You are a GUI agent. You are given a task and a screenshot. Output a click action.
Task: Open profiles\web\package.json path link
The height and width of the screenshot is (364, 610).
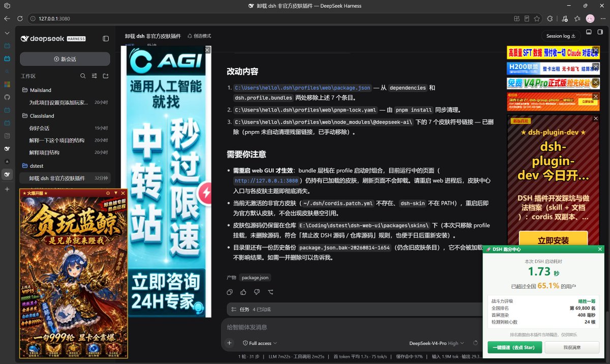(x=302, y=88)
